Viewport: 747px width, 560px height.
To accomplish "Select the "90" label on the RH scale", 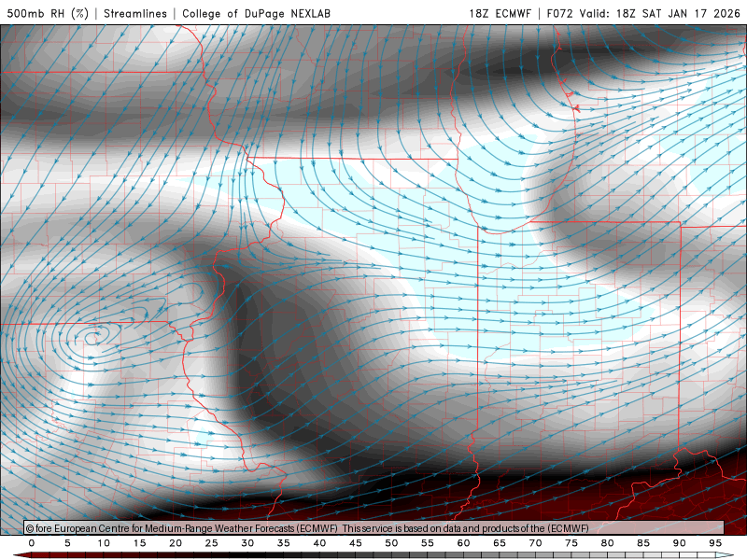I will click(x=680, y=543).
